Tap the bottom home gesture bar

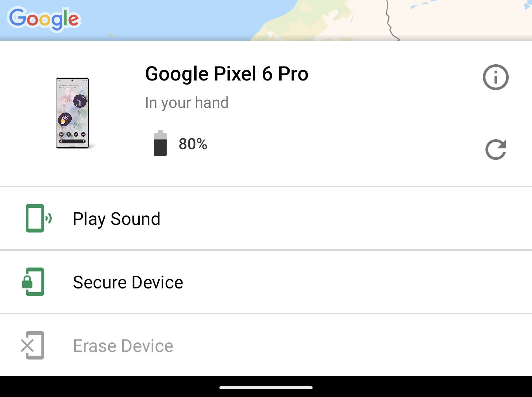click(x=266, y=388)
